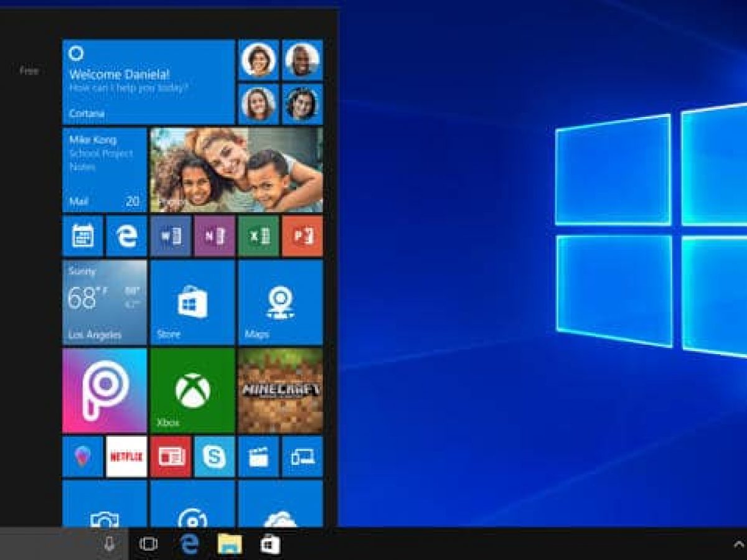The image size is (747, 560).
Task: Expand the system tray hidden icons chevron
Action: [x=739, y=544]
